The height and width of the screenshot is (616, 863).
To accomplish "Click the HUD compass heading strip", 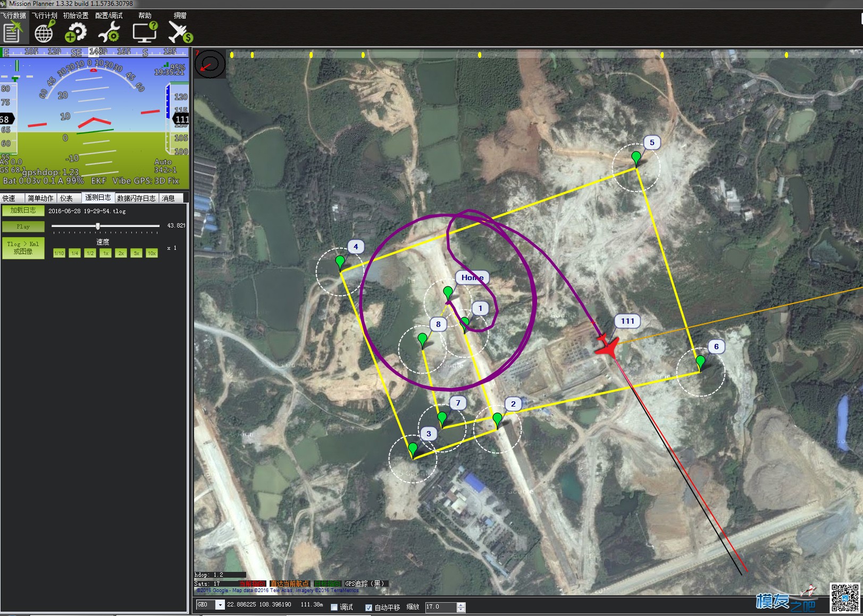I will click(x=95, y=52).
